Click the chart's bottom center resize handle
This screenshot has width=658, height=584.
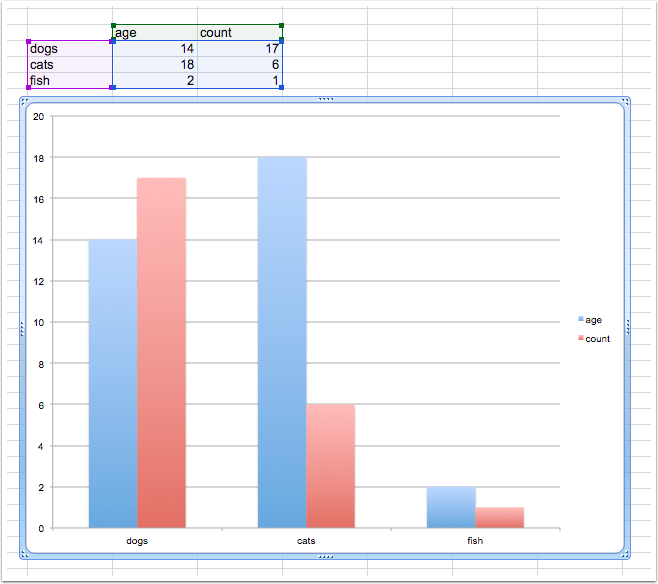click(x=325, y=553)
